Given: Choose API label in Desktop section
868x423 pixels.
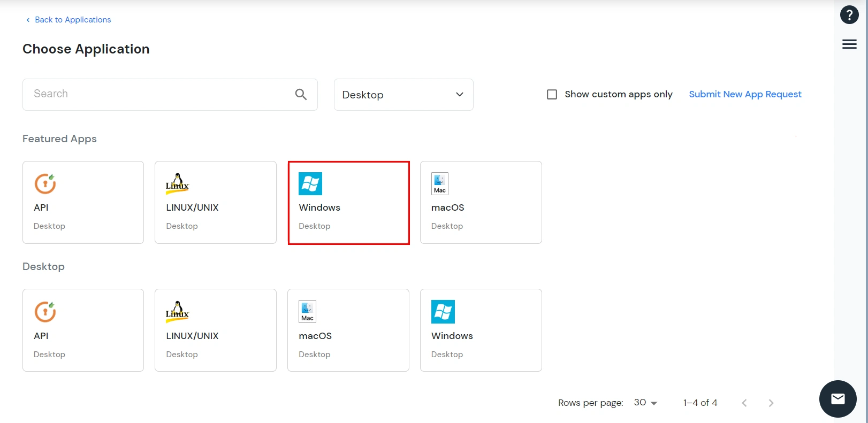Looking at the screenshot, I should (x=41, y=336).
